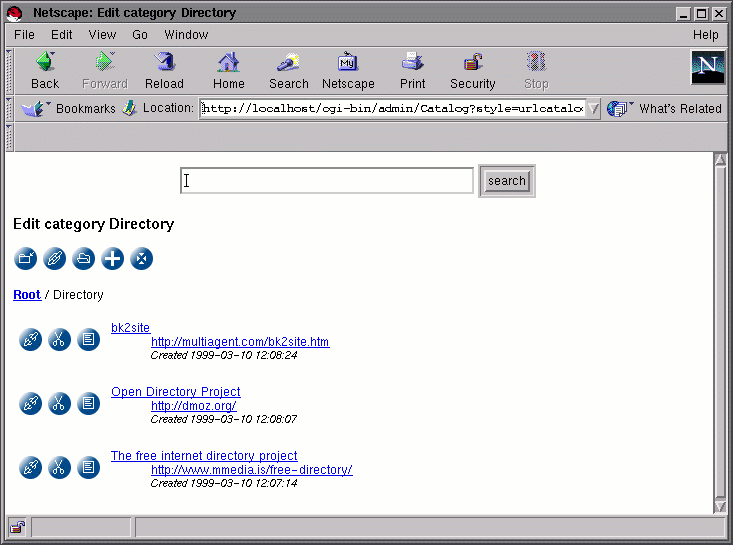The height and width of the screenshot is (545, 733).
Task: Click the pencil edit icon under the heading
Action: coord(55,259)
